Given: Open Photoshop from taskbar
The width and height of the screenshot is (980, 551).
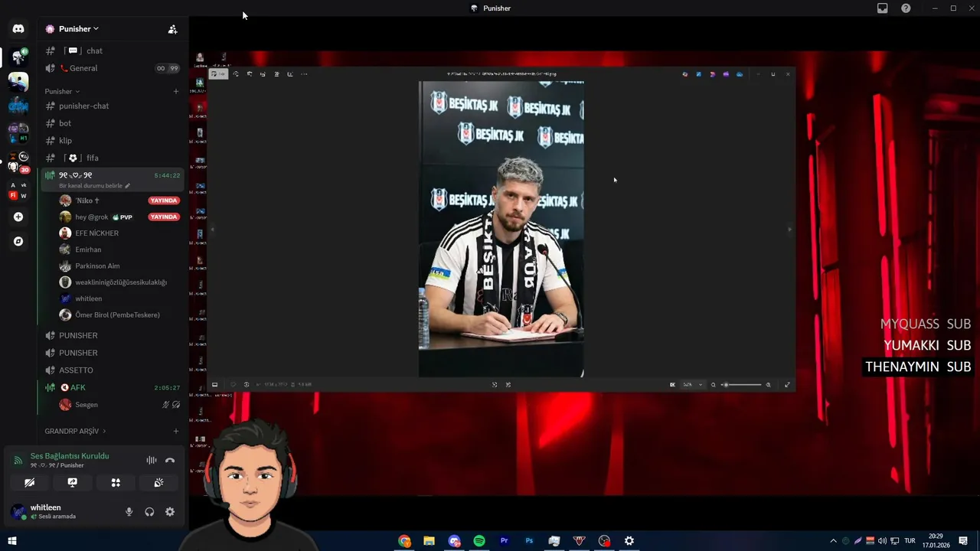Looking at the screenshot, I should [x=529, y=541].
